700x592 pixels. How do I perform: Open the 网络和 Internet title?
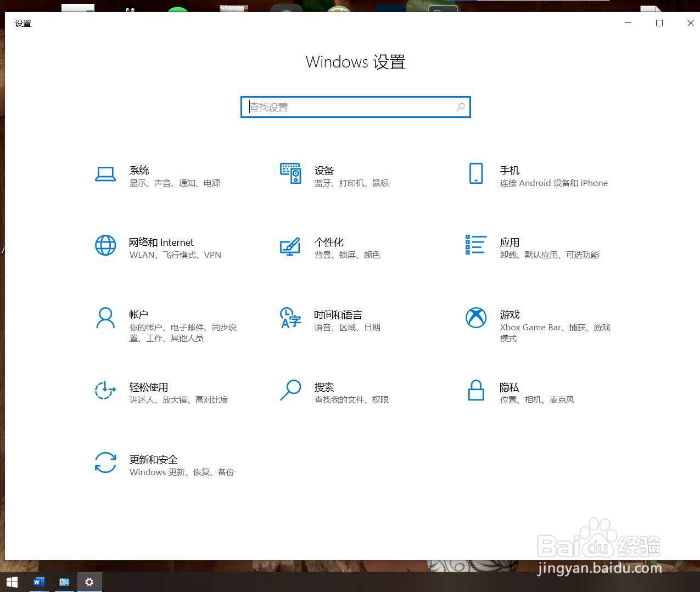[x=161, y=243]
